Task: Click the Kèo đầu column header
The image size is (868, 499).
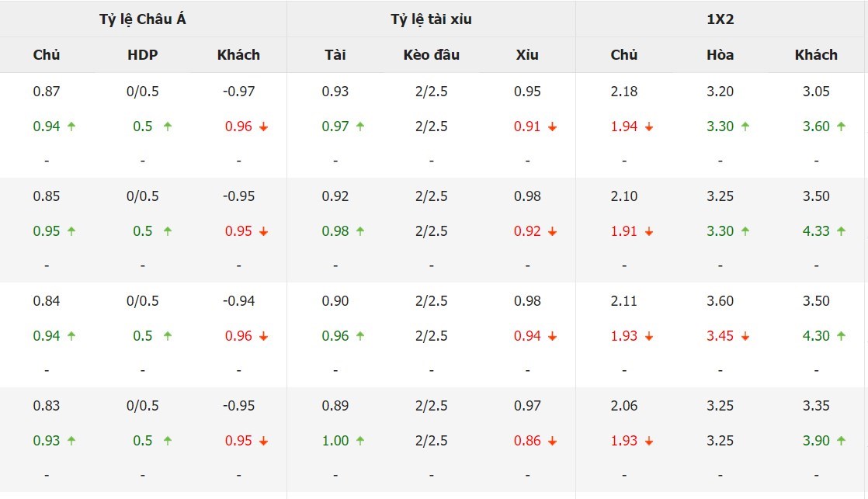Action: (x=431, y=55)
